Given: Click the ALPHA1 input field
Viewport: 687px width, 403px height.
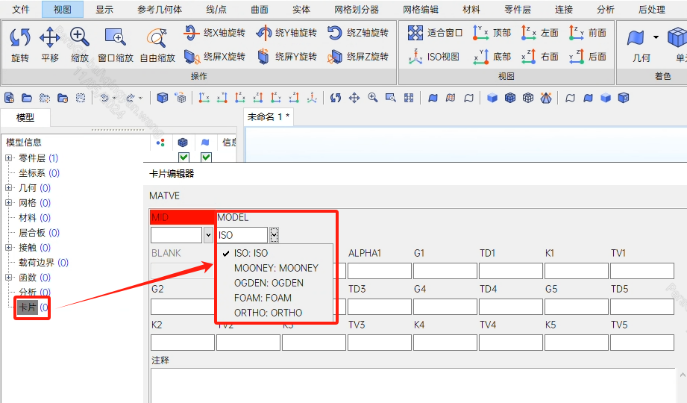Looking at the screenshot, I should [375, 271].
